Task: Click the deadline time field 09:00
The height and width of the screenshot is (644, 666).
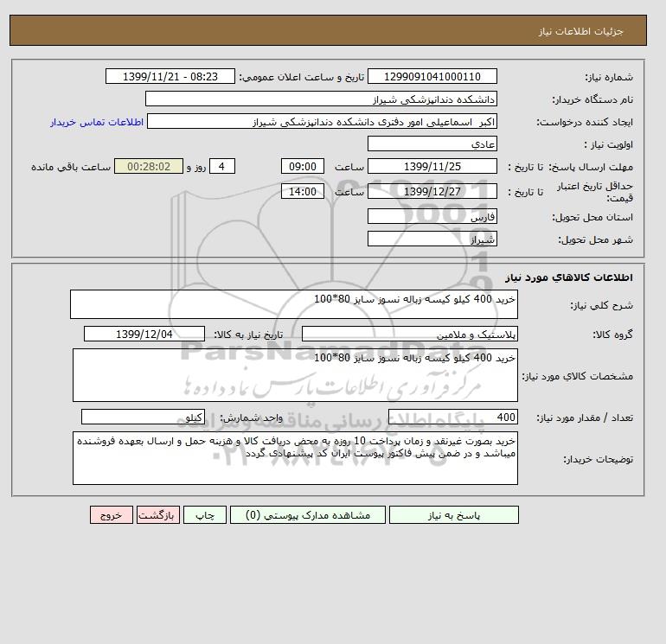Action: tap(303, 167)
